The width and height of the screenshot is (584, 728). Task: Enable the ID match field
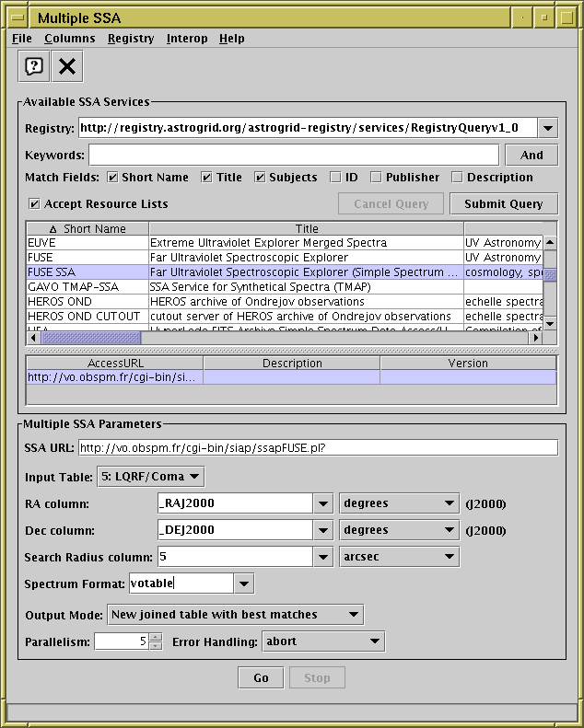pyautogui.click(x=335, y=178)
